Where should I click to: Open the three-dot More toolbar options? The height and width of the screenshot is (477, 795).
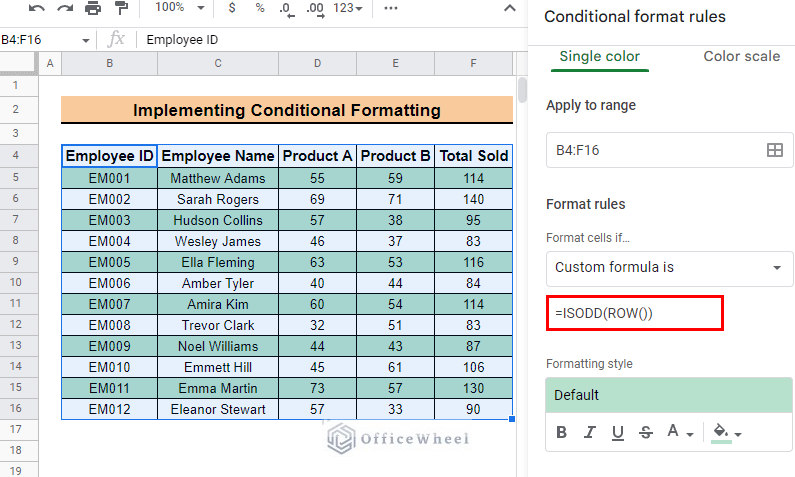pyautogui.click(x=391, y=8)
